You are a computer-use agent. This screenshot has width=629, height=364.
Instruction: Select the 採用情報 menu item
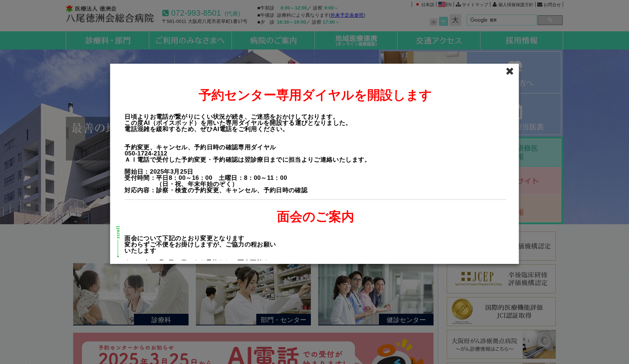click(522, 40)
